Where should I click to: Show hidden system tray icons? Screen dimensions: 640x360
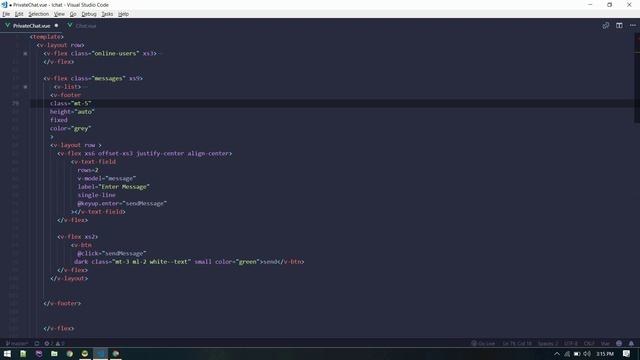(x=557, y=353)
